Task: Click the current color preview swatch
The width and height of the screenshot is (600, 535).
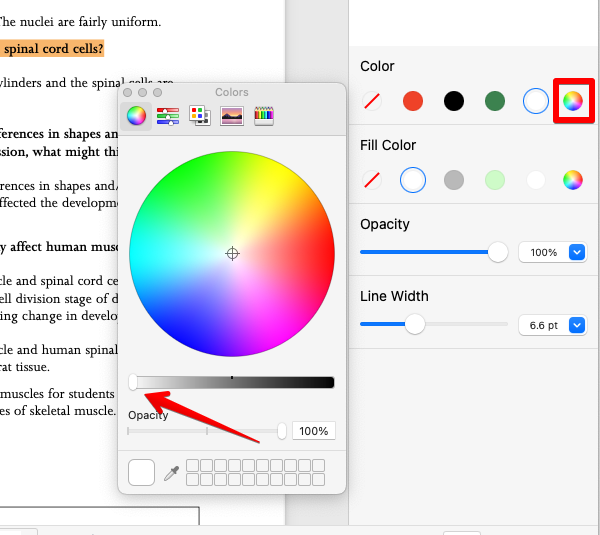Action: coord(142,473)
